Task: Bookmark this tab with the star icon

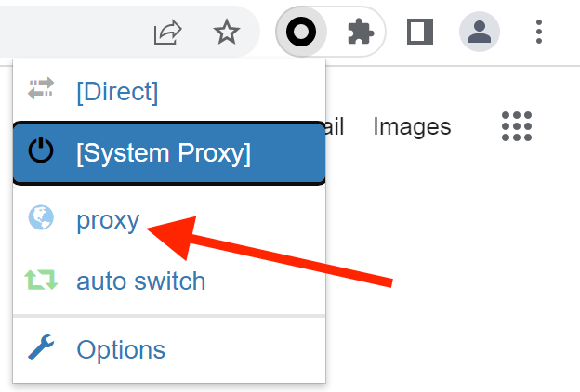Action: coord(226,33)
